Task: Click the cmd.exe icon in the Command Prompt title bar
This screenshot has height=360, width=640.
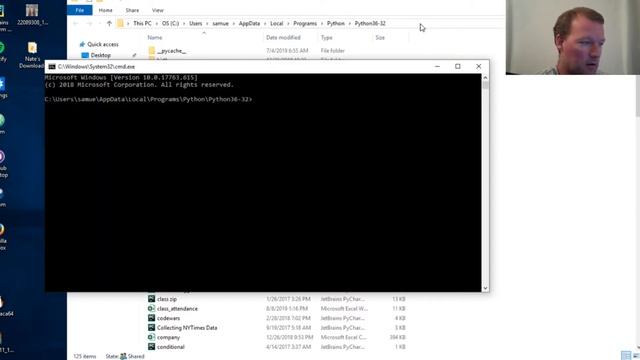Action: 52,67
